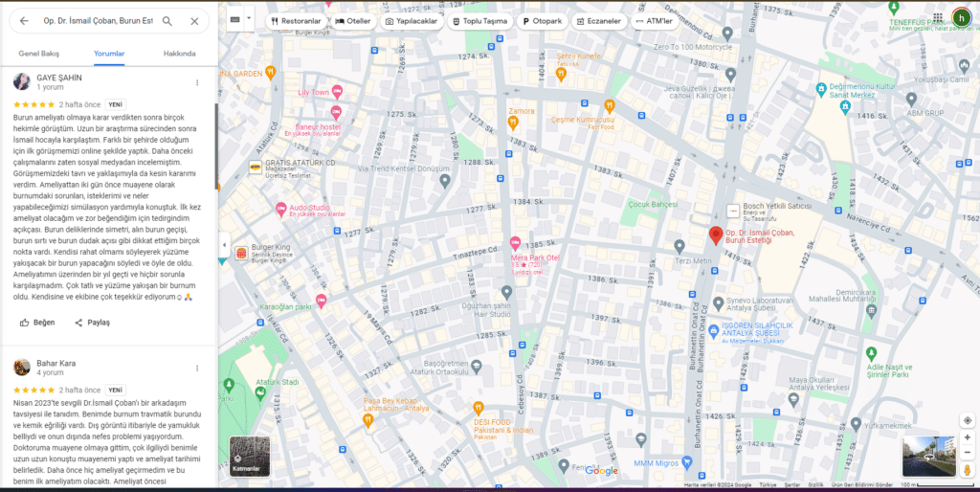Clear search with the X icon
This screenshot has width=980, height=492.
194,21
